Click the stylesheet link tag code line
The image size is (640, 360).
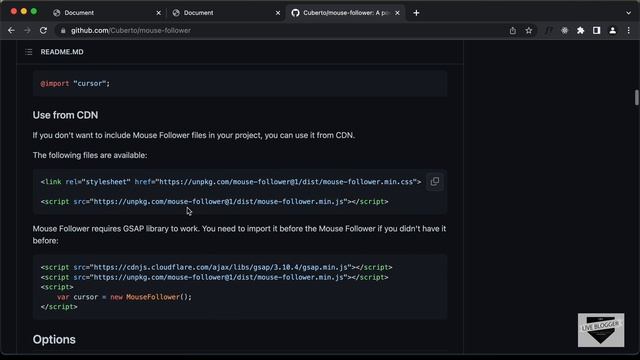pos(231,182)
